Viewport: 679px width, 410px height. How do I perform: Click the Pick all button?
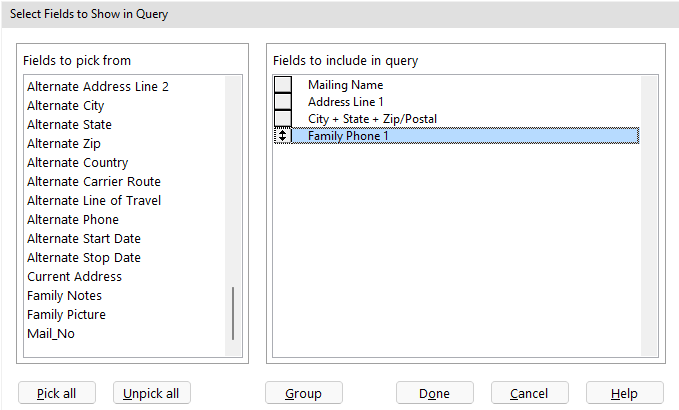pyautogui.click(x=56, y=393)
